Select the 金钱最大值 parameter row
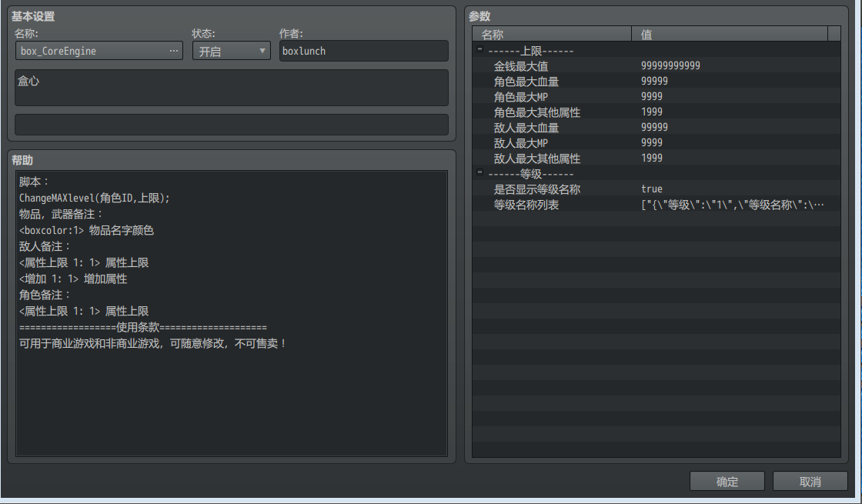The image size is (862, 504). pyautogui.click(x=657, y=66)
